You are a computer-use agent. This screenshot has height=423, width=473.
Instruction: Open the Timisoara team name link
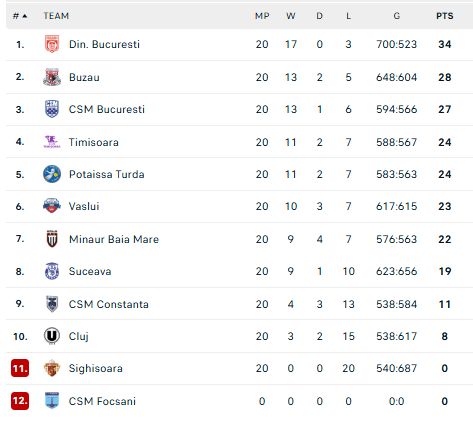coord(94,142)
